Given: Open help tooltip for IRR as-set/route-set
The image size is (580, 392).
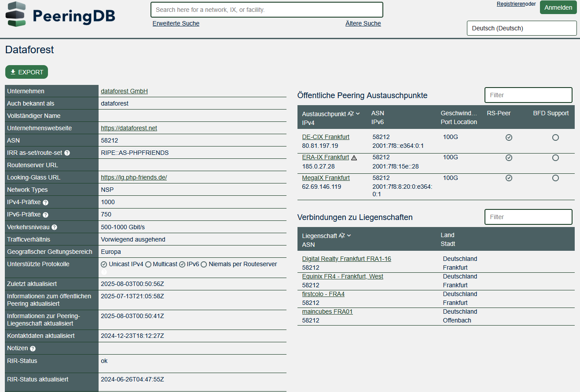Looking at the screenshot, I should [x=66, y=153].
